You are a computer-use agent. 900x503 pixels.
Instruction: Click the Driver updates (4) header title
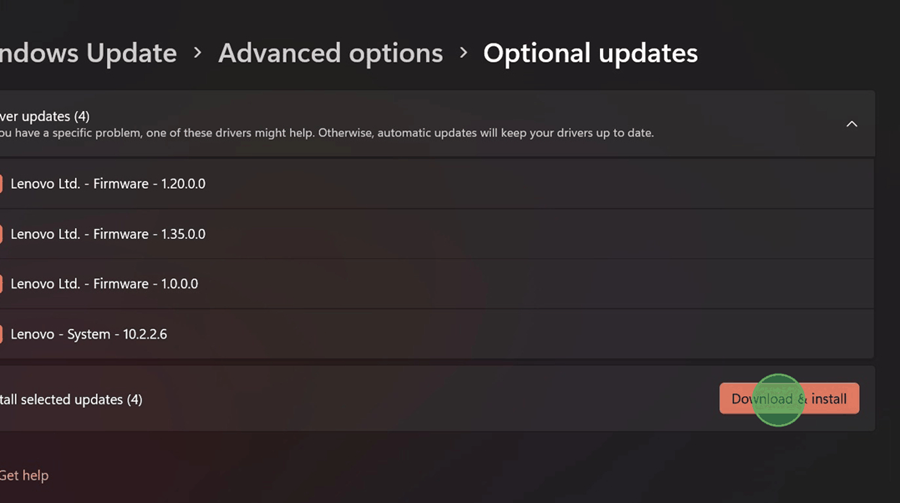(45, 117)
